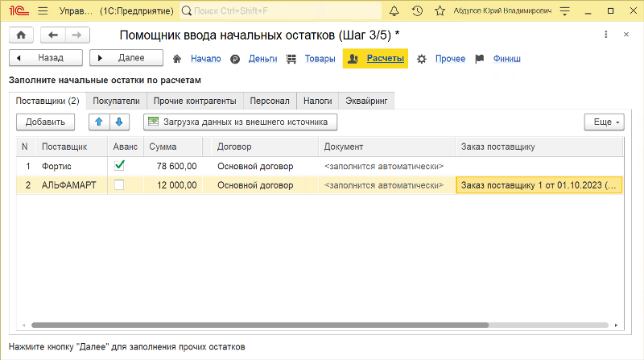Click people icon beside Расчеты

pyautogui.click(x=353, y=59)
